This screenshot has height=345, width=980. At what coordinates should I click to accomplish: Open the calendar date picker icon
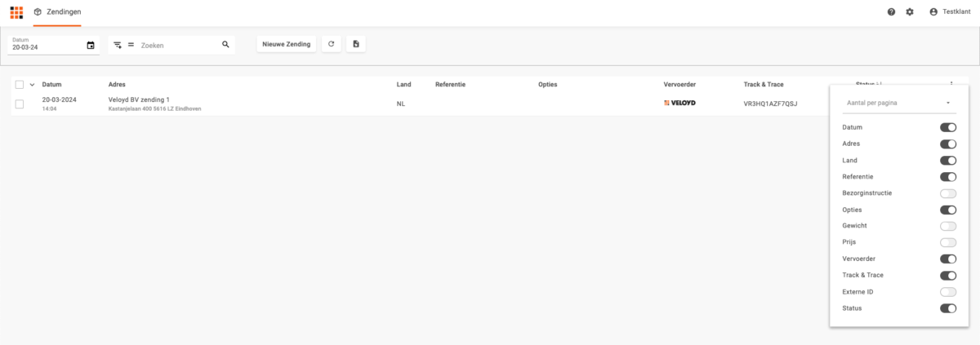point(91,46)
